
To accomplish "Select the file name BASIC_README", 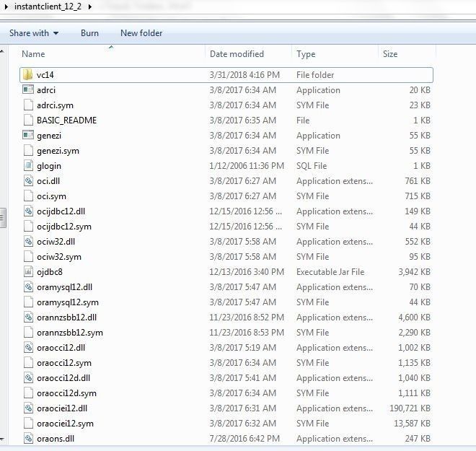I will [67, 121].
